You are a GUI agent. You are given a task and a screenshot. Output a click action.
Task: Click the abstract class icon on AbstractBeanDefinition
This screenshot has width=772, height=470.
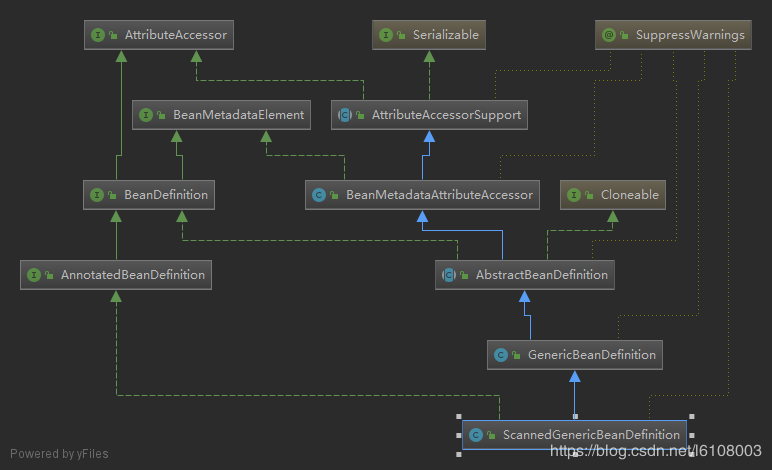pyautogui.click(x=449, y=275)
